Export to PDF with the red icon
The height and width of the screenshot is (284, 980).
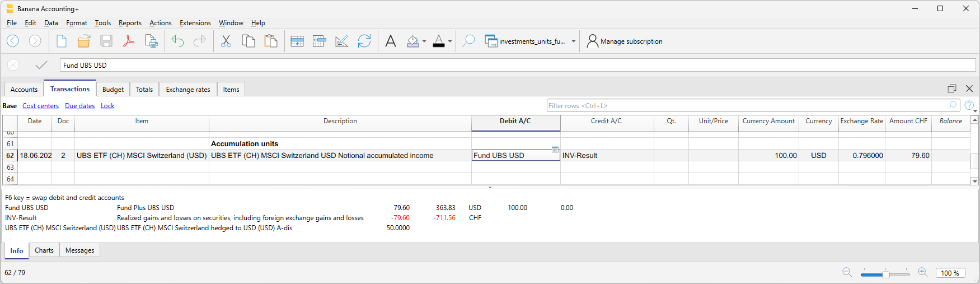[x=129, y=41]
